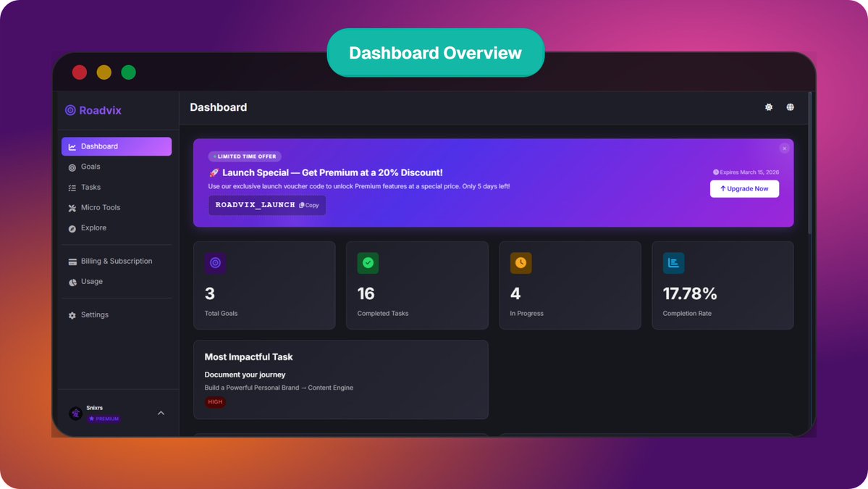The image size is (868, 489).
Task: Click the Roadvix target logo icon
Action: pyautogui.click(x=70, y=110)
